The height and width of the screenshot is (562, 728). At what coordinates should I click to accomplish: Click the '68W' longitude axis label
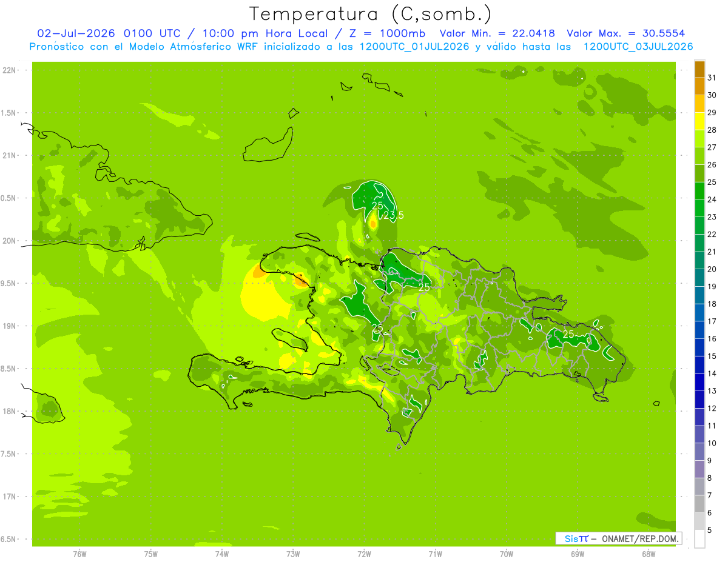click(649, 554)
